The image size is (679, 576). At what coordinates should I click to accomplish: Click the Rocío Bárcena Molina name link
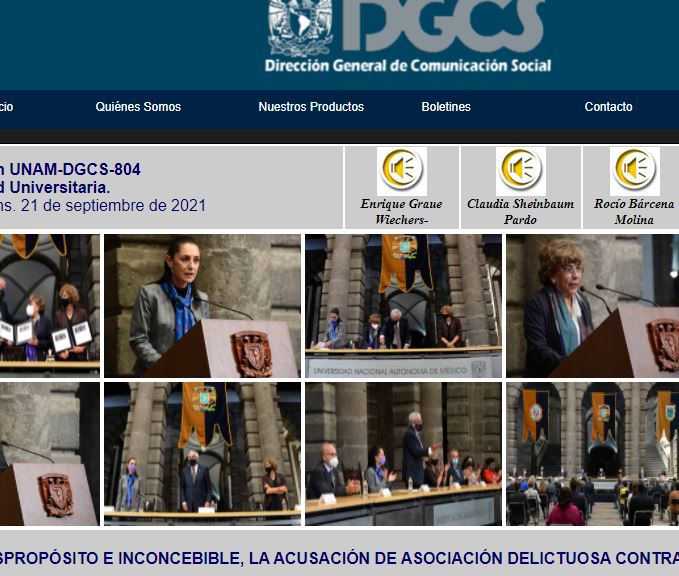[634, 211]
